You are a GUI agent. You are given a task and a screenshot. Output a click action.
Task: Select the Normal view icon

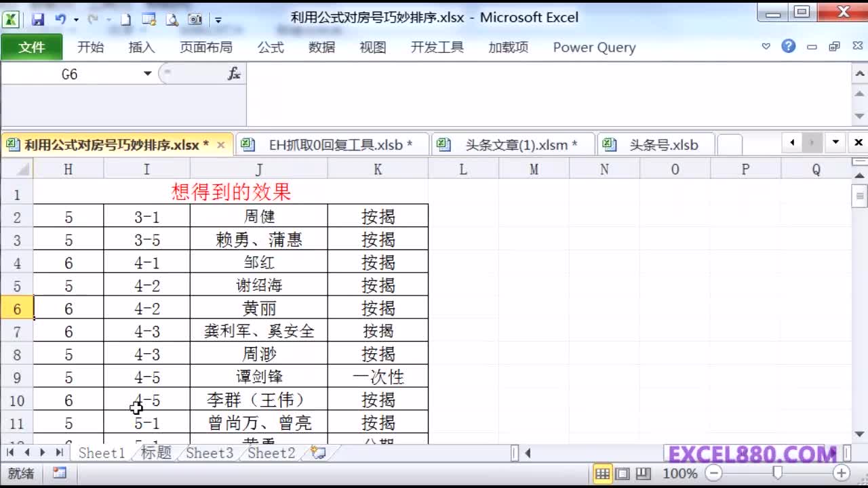click(603, 474)
